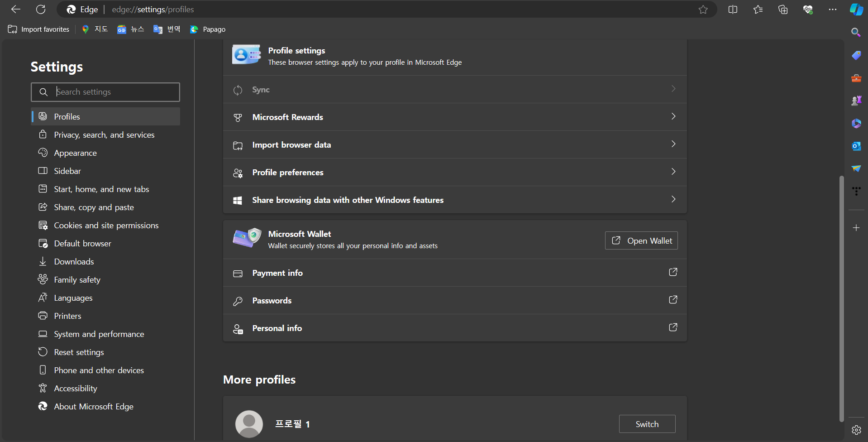Open Collections icon in toolbar
Image resolution: width=868 pixels, height=442 pixels.
pos(783,10)
